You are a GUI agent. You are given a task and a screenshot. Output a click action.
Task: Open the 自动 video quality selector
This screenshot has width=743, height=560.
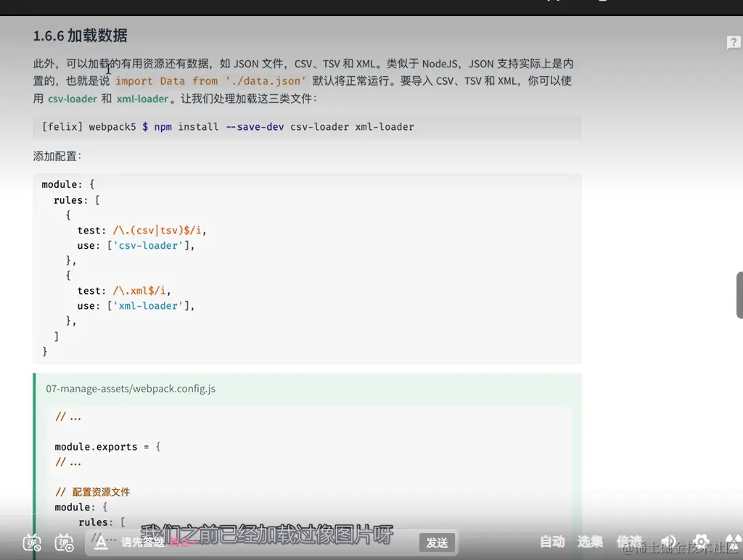(551, 542)
